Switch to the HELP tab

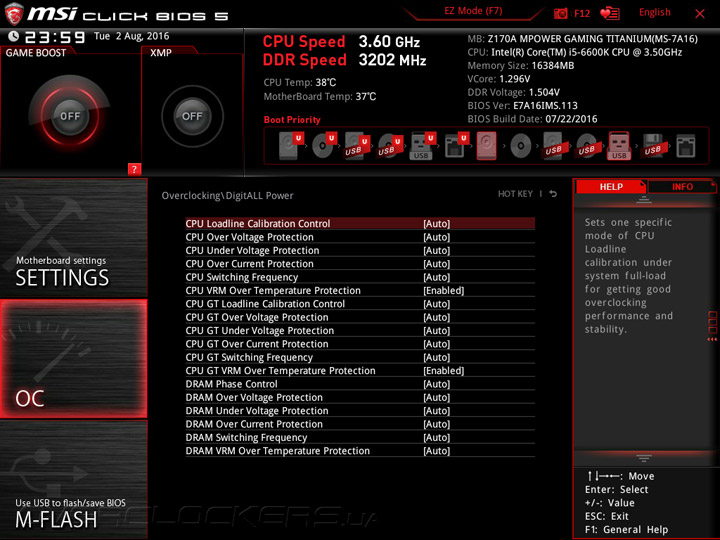pyautogui.click(x=611, y=186)
